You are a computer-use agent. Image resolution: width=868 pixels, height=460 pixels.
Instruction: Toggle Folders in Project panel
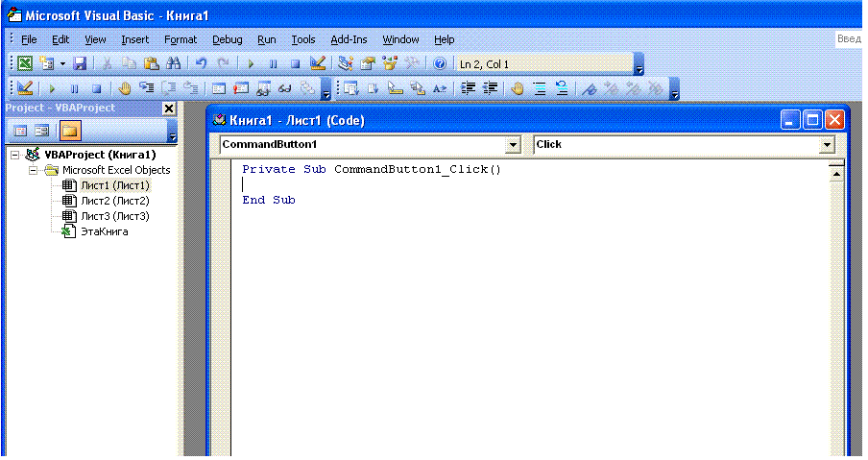[x=70, y=131]
